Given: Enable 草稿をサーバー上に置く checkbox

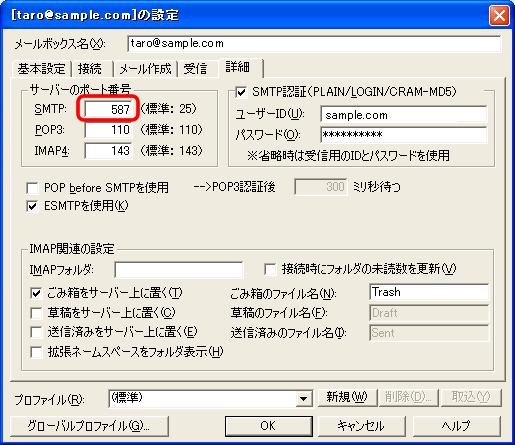Looking at the screenshot, I should [36, 313].
